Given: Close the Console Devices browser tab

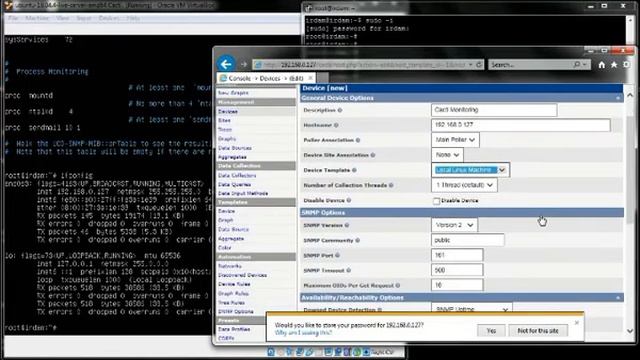Looking at the screenshot, I should [x=311, y=78].
